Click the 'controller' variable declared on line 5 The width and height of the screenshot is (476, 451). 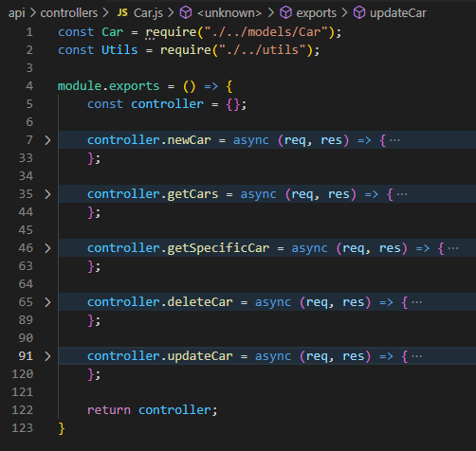point(167,104)
